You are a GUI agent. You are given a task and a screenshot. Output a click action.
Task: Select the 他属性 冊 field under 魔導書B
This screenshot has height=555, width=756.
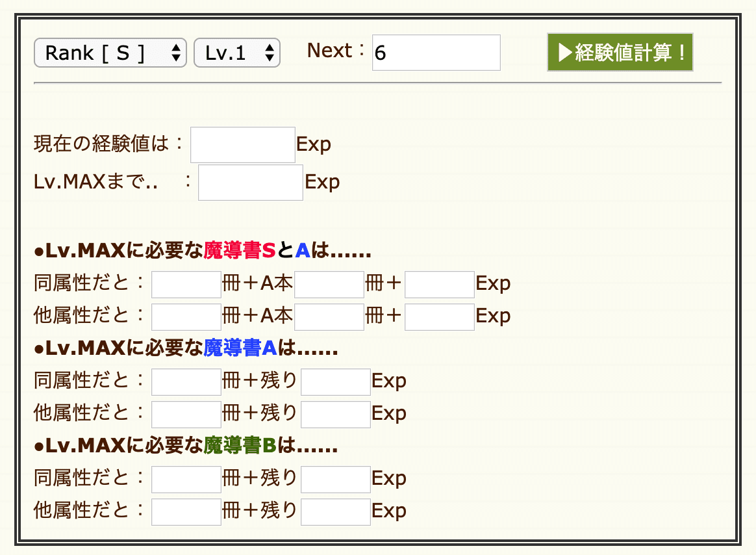pyautogui.click(x=186, y=511)
